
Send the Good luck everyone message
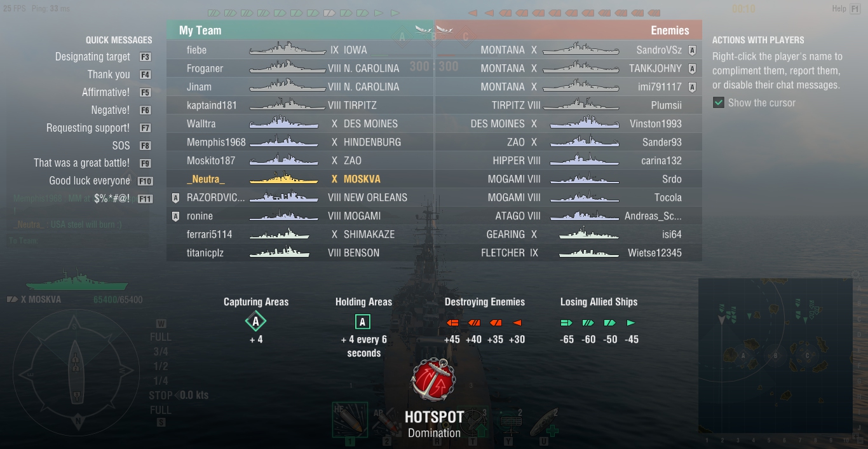[x=90, y=181]
